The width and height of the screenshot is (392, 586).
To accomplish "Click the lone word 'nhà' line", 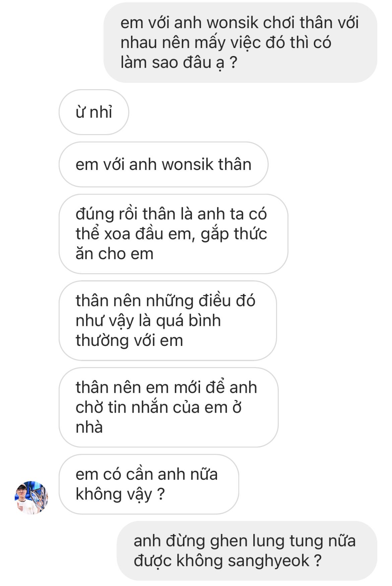I will [x=89, y=427].
